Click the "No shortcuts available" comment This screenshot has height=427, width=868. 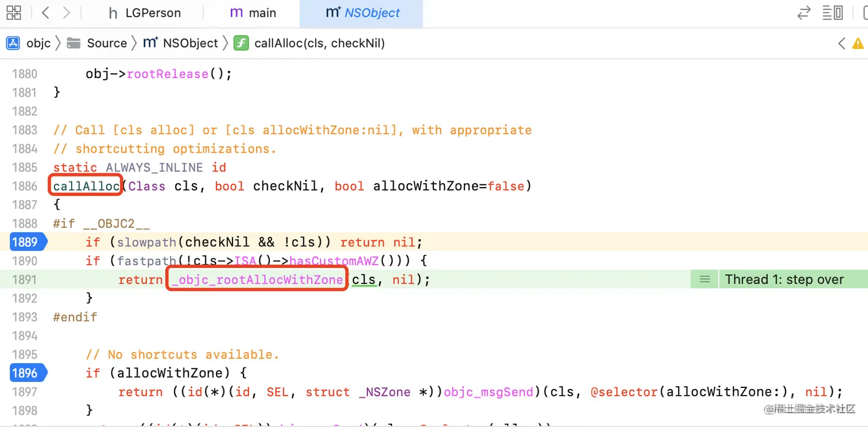(x=182, y=355)
